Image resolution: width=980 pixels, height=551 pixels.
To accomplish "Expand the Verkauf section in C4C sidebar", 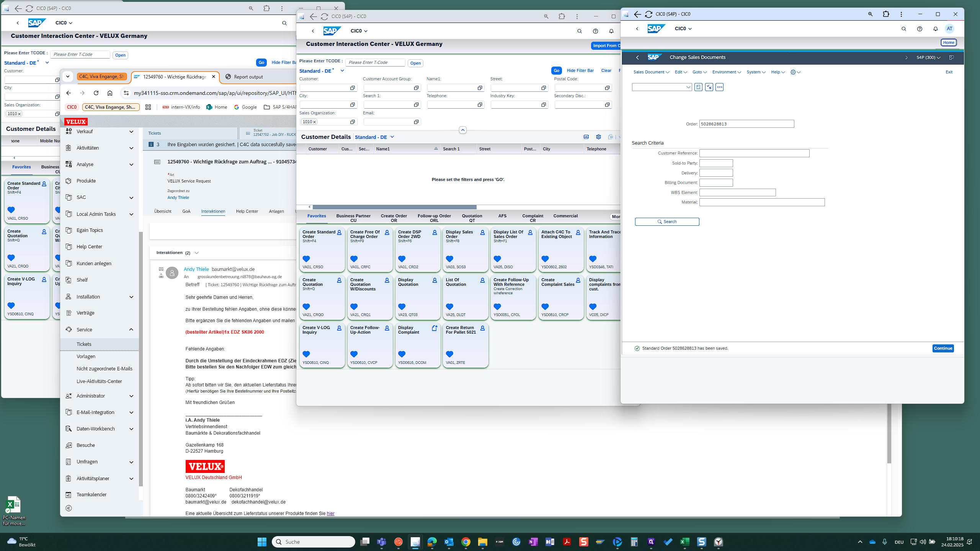I will click(131, 132).
